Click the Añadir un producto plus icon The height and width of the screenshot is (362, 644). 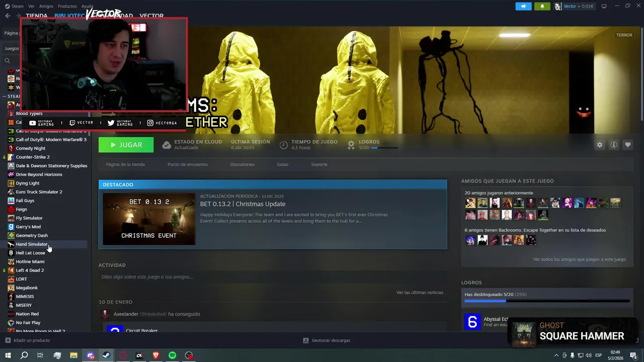point(8,340)
